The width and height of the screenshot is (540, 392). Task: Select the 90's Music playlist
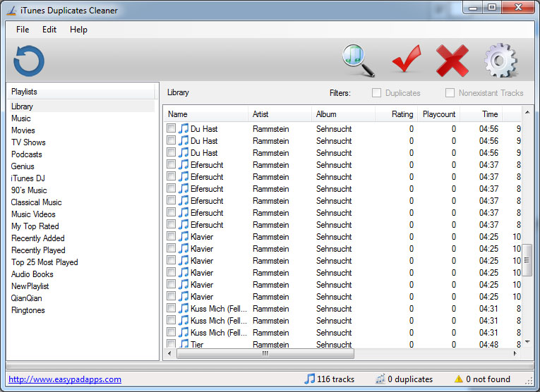[x=29, y=190]
